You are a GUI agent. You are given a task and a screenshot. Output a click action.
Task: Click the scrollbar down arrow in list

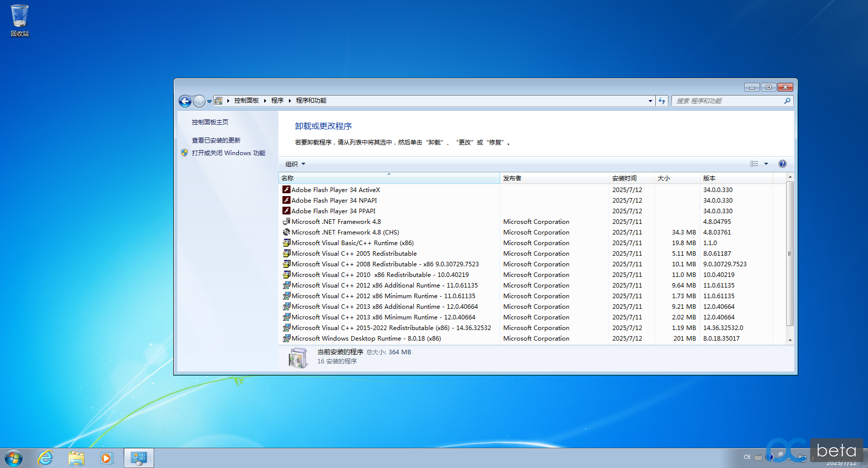(790, 340)
